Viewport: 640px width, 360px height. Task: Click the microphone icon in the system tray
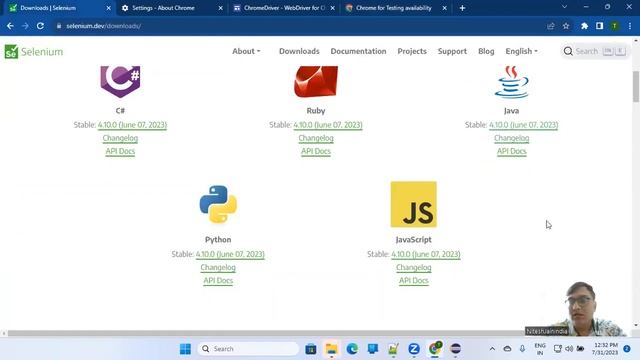[x=522, y=349]
